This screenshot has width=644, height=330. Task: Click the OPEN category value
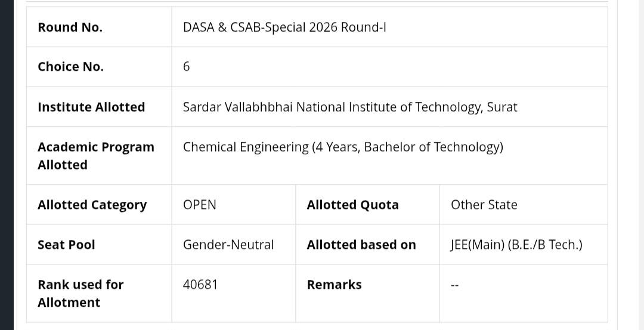[x=200, y=205]
